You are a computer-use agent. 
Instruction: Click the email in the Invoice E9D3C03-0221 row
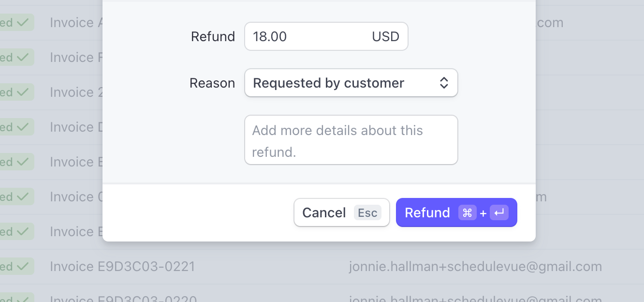point(475,267)
